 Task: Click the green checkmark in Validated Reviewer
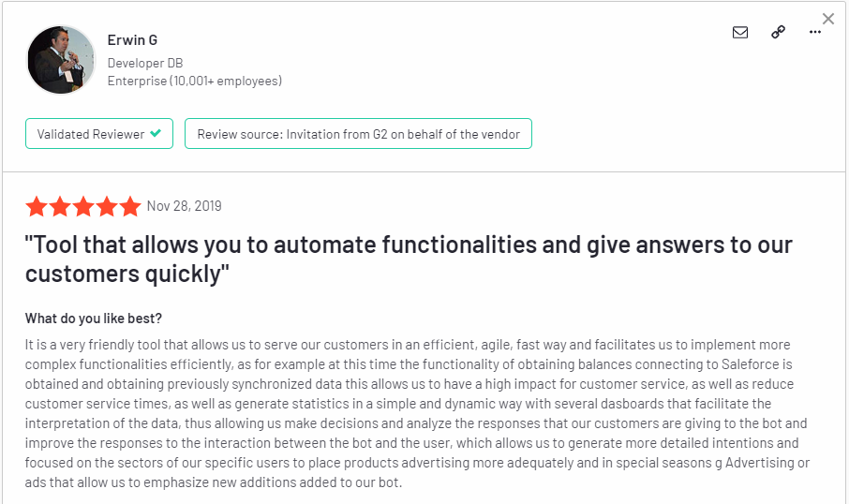(x=156, y=133)
